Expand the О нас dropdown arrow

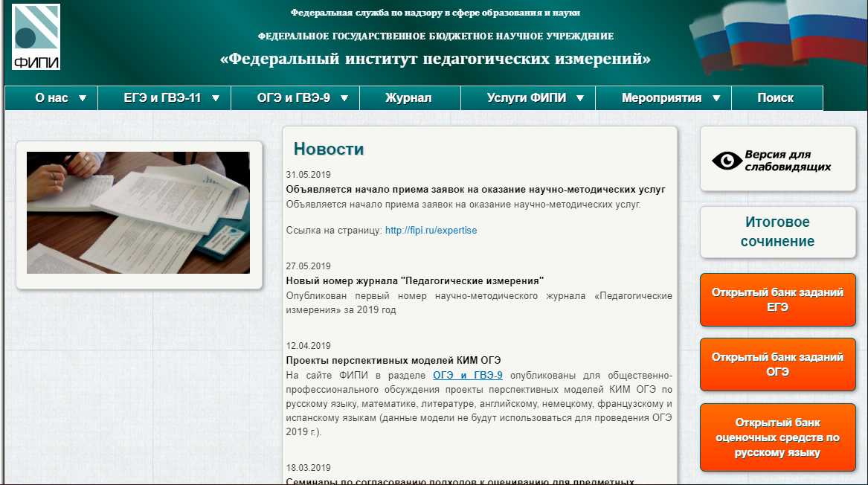coord(83,98)
